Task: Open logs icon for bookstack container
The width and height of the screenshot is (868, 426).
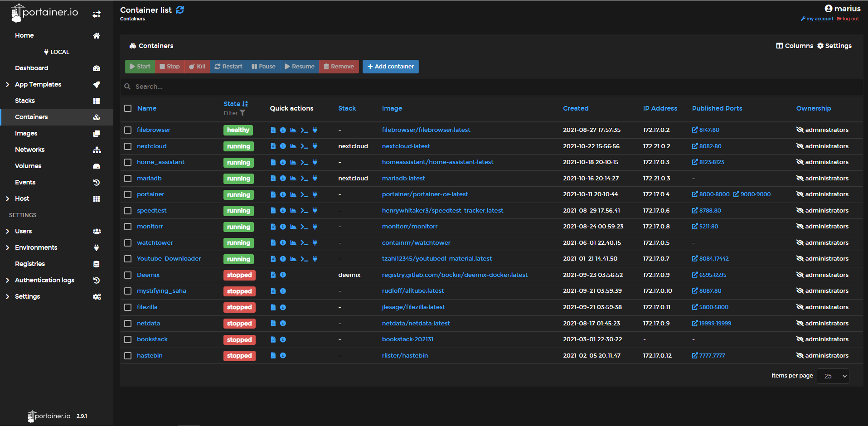Action: [273, 339]
